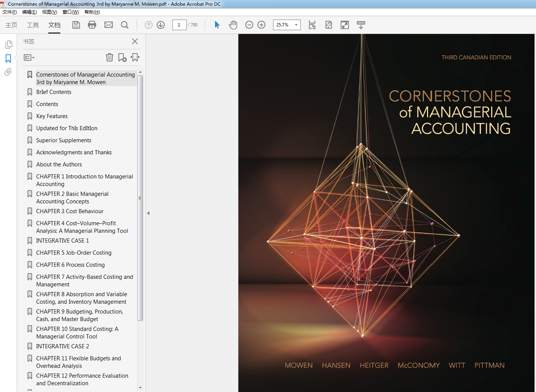This screenshot has width=536, height=392.
Task: Open the 文件(F) menu
Action: pyautogui.click(x=10, y=12)
